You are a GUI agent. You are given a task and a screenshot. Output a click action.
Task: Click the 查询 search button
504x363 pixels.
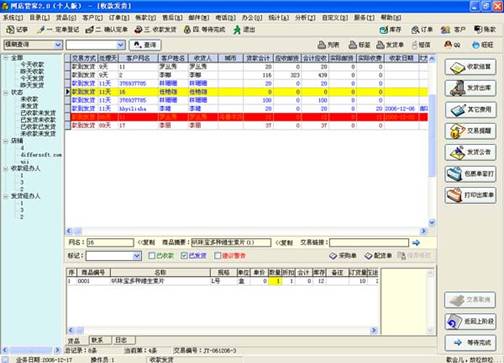145,45
